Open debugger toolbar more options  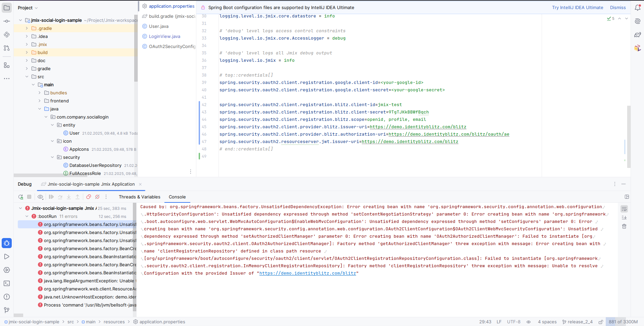tap(106, 197)
